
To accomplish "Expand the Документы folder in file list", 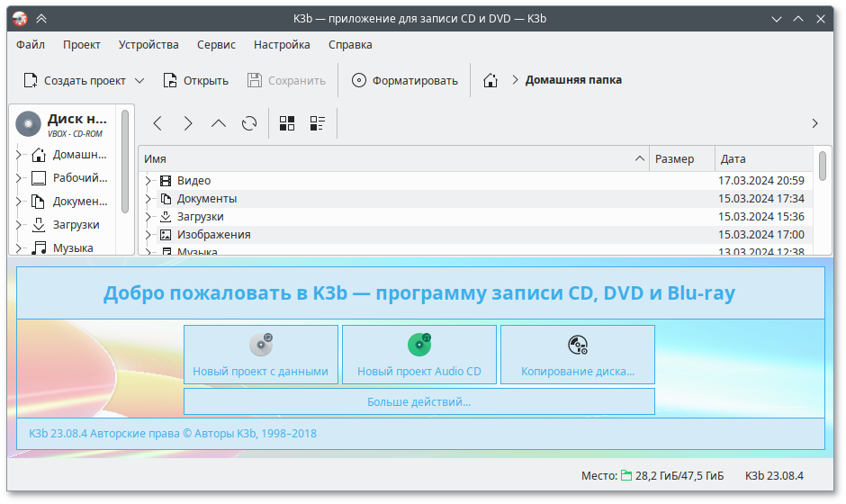I will tap(148, 199).
